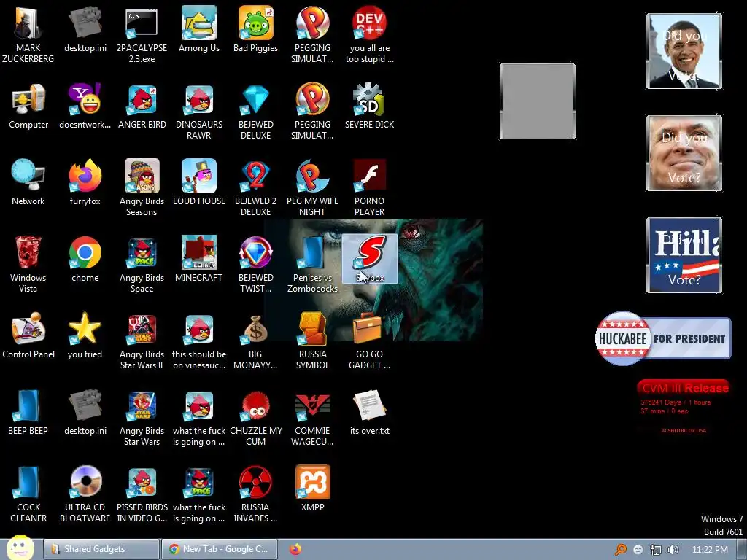Click the volume speaker tray icon
The height and width of the screenshot is (560, 747).
673,550
